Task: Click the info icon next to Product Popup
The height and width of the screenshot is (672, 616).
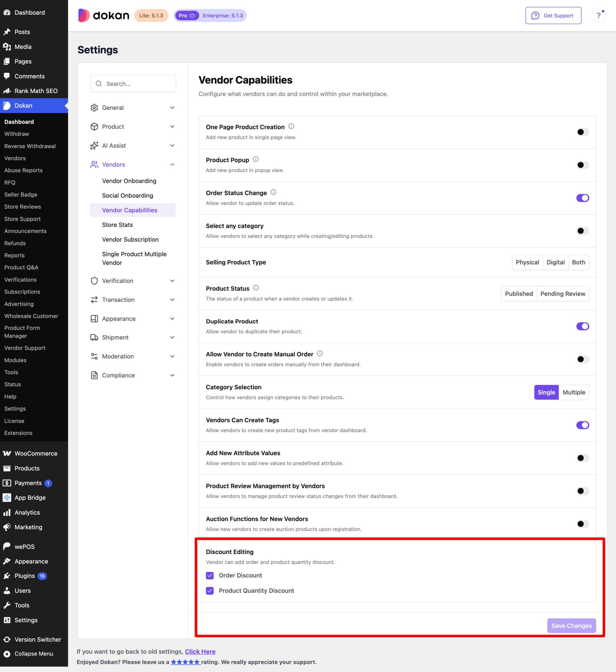Action: click(x=256, y=159)
